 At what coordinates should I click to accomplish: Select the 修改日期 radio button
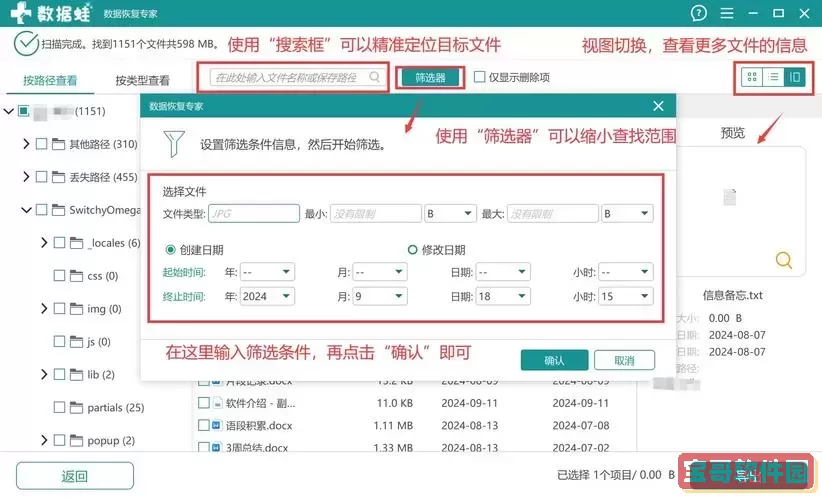(413, 250)
